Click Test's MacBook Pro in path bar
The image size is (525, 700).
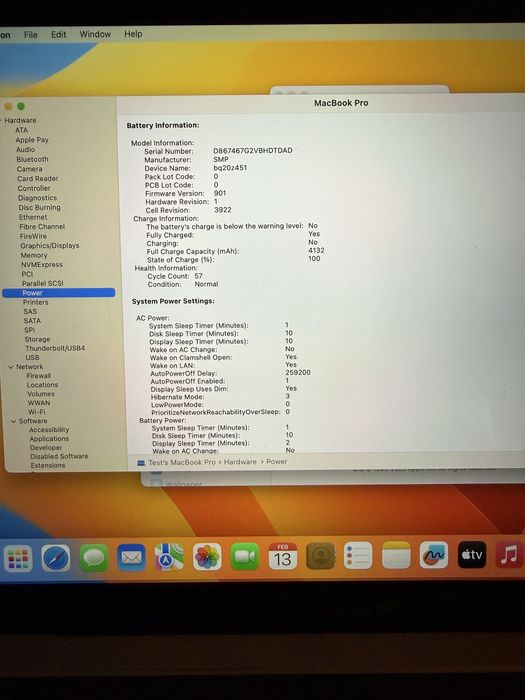pyautogui.click(x=182, y=462)
